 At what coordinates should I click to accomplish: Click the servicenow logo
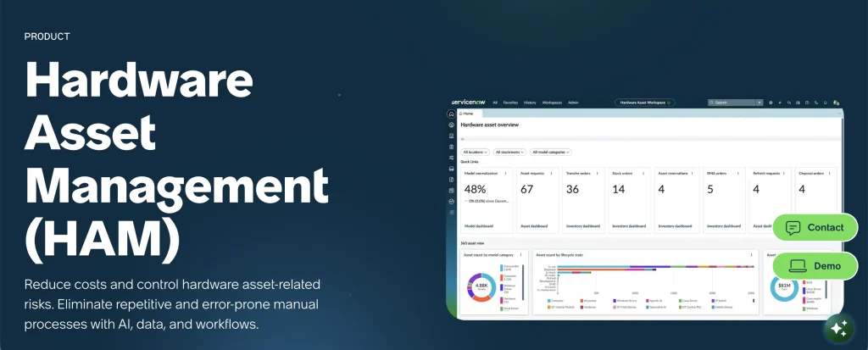[468, 103]
